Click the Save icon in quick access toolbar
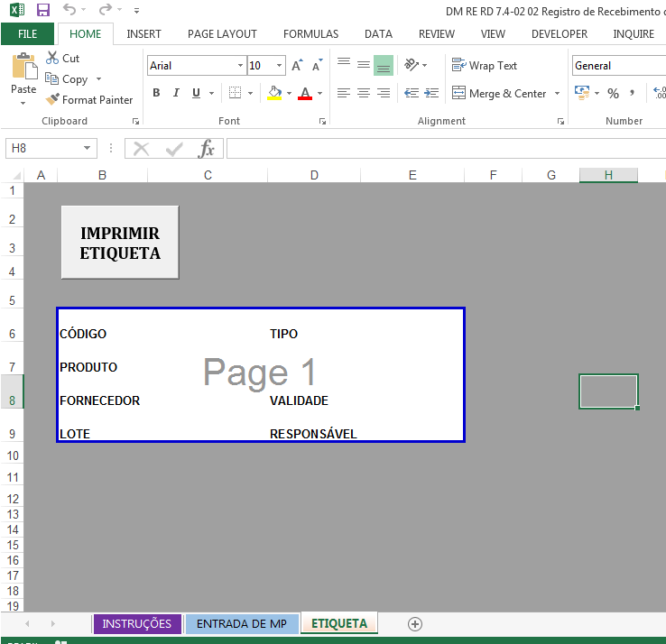The height and width of the screenshot is (644, 666). coord(43,9)
